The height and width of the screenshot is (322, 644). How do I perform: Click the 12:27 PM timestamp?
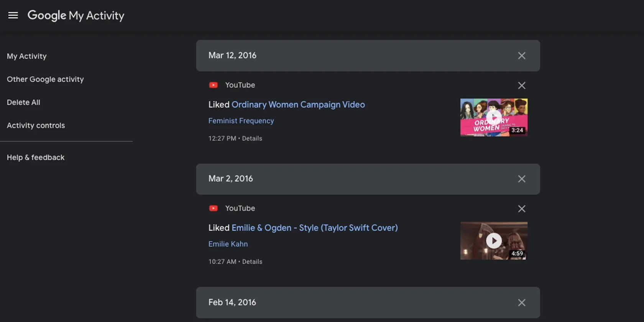[222, 138]
